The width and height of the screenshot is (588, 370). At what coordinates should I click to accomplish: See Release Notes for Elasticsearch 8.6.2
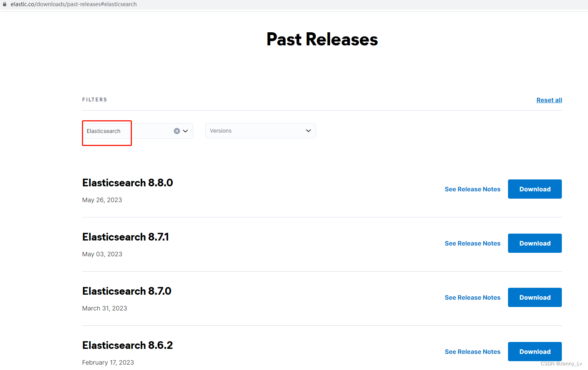pos(473,352)
